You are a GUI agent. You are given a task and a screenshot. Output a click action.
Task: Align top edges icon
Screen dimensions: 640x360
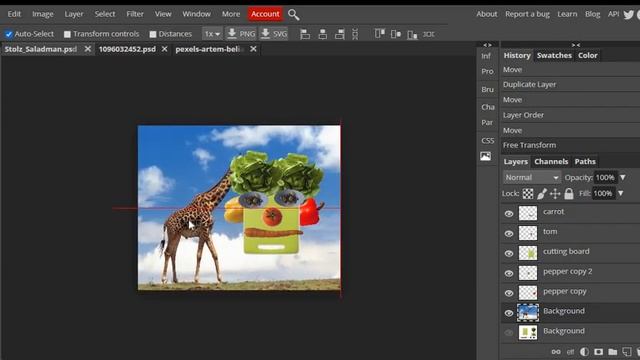click(380, 34)
